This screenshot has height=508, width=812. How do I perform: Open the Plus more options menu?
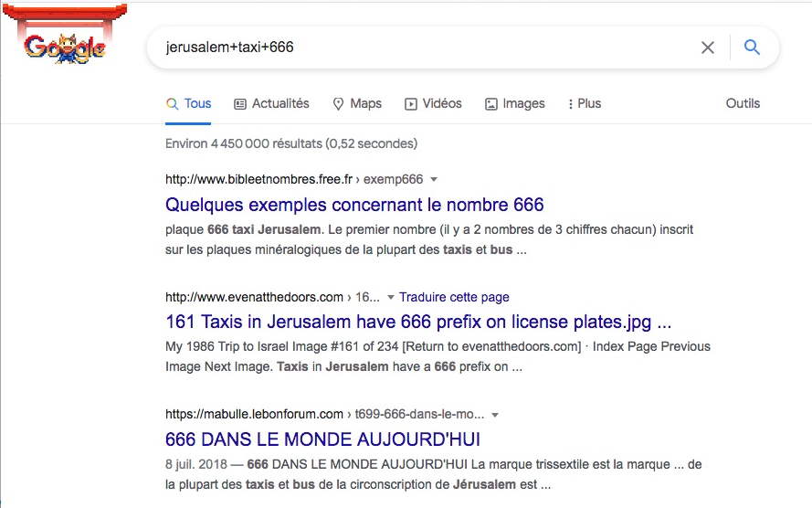(x=585, y=103)
